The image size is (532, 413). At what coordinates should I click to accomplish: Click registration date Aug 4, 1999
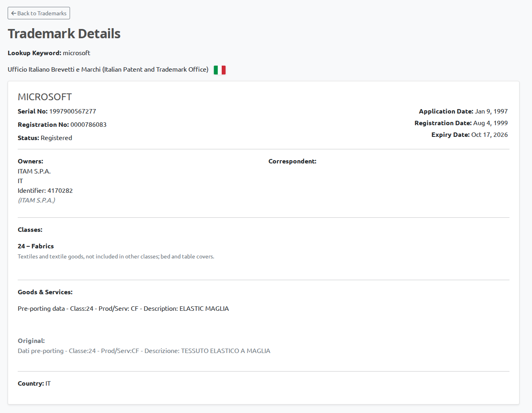(491, 123)
